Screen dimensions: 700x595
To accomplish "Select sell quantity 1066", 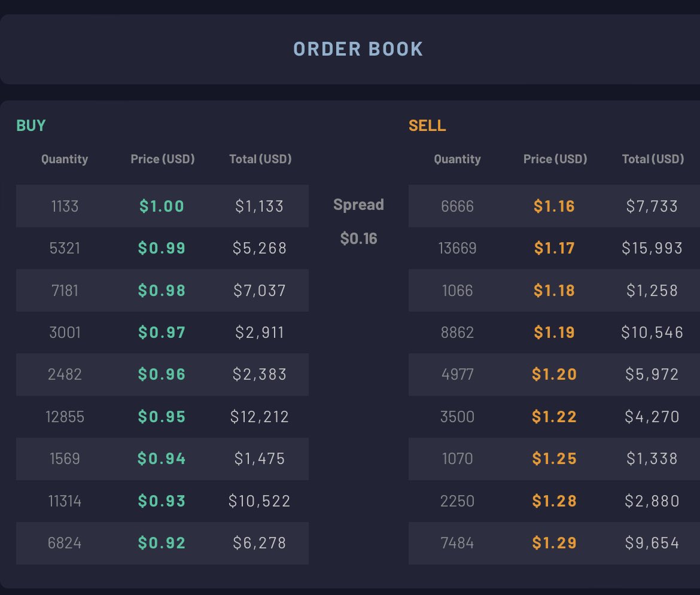I will 457,291.
